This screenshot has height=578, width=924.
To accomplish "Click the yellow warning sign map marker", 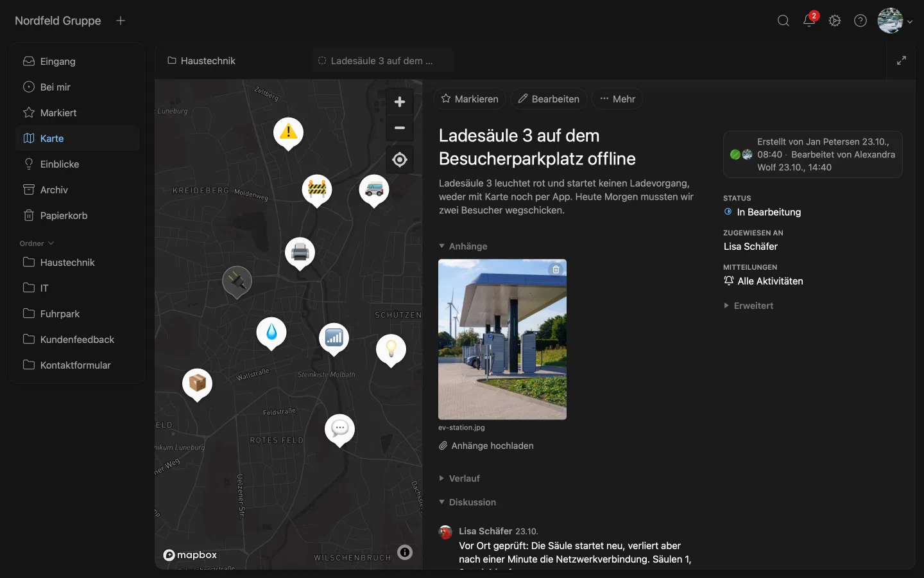I will point(288,132).
